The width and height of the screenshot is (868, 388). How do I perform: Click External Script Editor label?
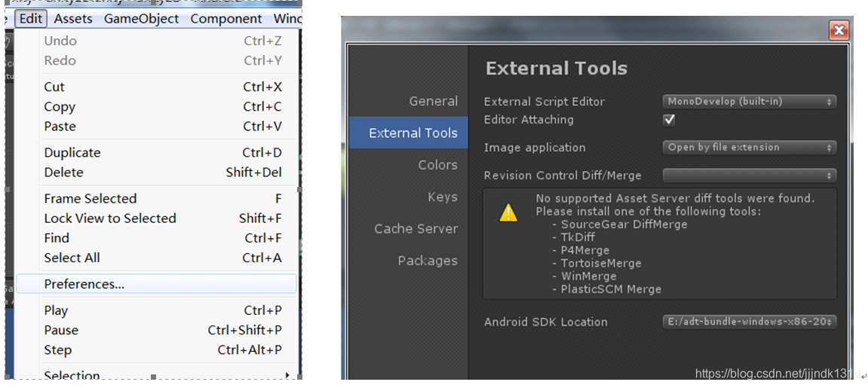[544, 102]
